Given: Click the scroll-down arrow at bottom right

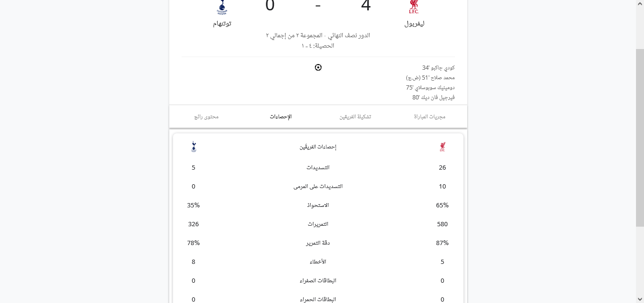Looking at the screenshot, I should 639,299.
